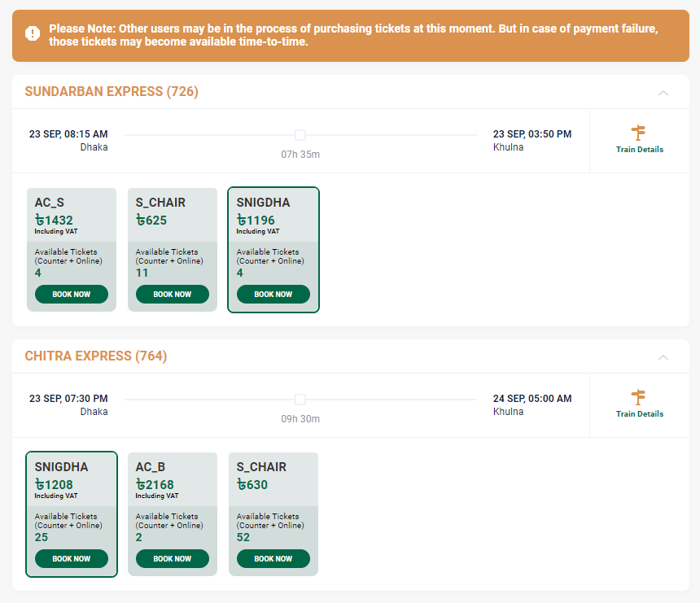Deselect the highlighted SNIGDHA card on Sundarban
This screenshot has width=700, height=603.
pos(273,228)
